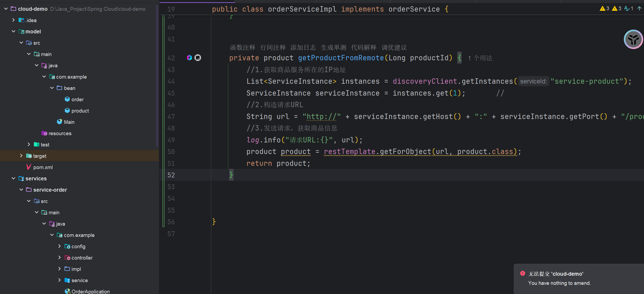Viewport: 644px width, 294px height.
Task: Open the OrderApplication class file
Action: [x=90, y=291]
